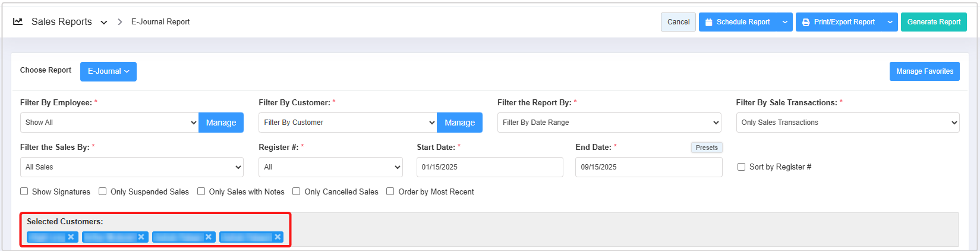The width and height of the screenshot is (980, 251).
Task: Click the calendar icon on Schedule Report
Action: pyautogui.click(x=708, y=22)
